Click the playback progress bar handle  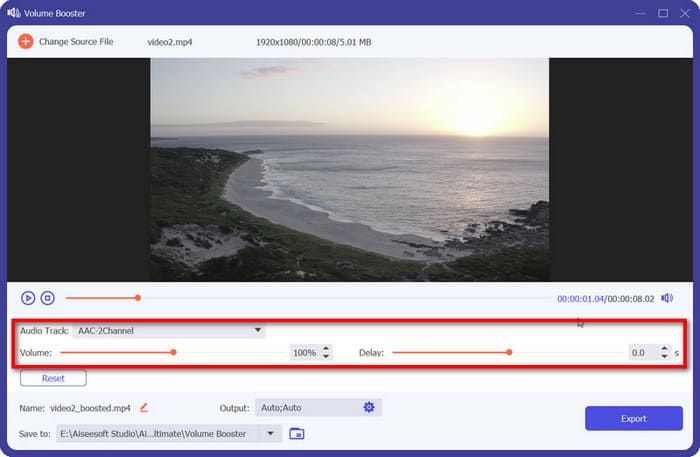click(x=138, y=297)
